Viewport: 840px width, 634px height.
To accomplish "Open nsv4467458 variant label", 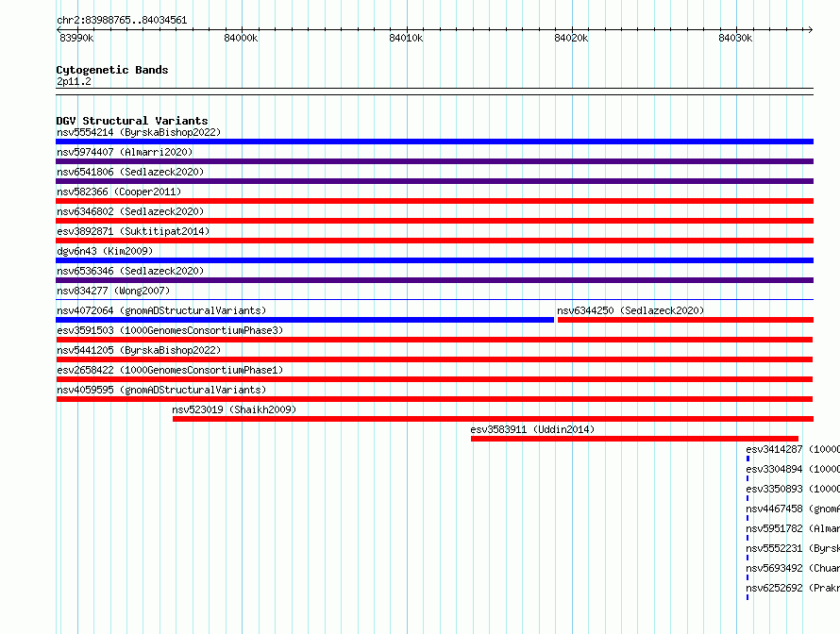I will (793, 509).
